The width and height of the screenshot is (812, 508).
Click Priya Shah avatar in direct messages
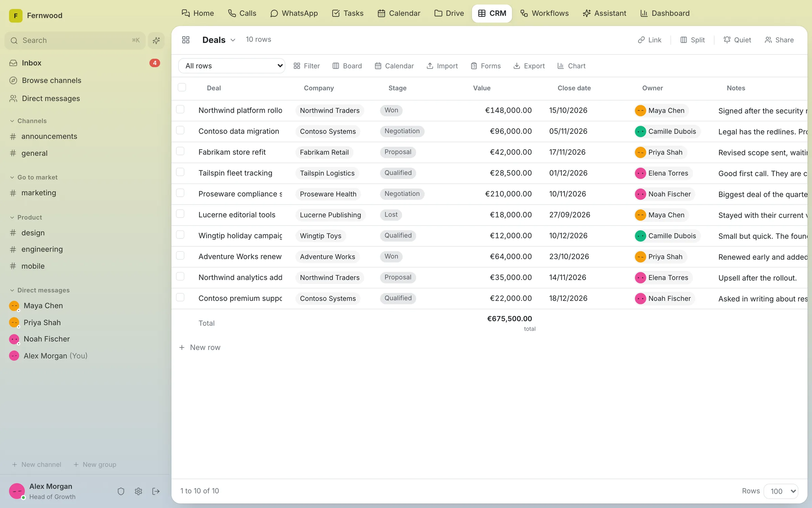click(x=14, y=322)
